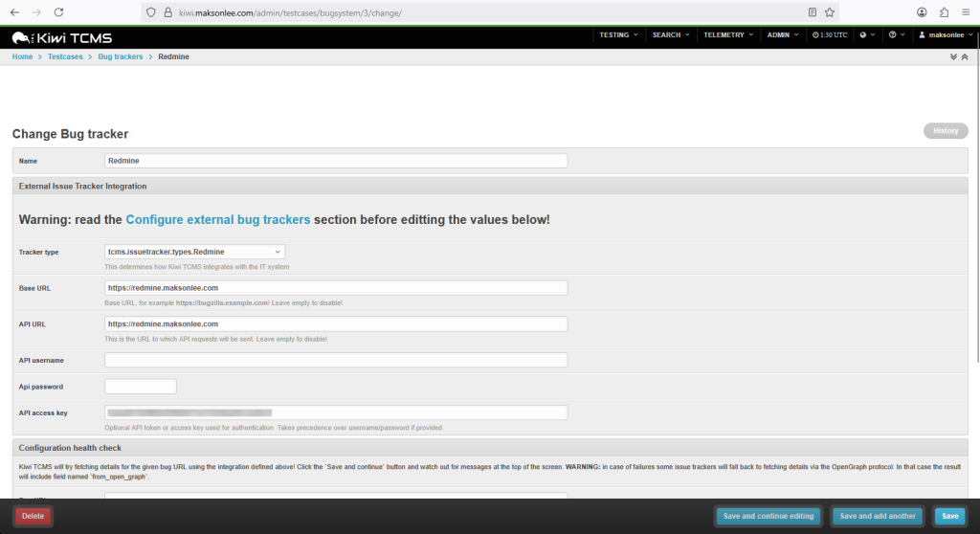
Task: Open the SEARCH menu
Action: (x=671, y=35)
